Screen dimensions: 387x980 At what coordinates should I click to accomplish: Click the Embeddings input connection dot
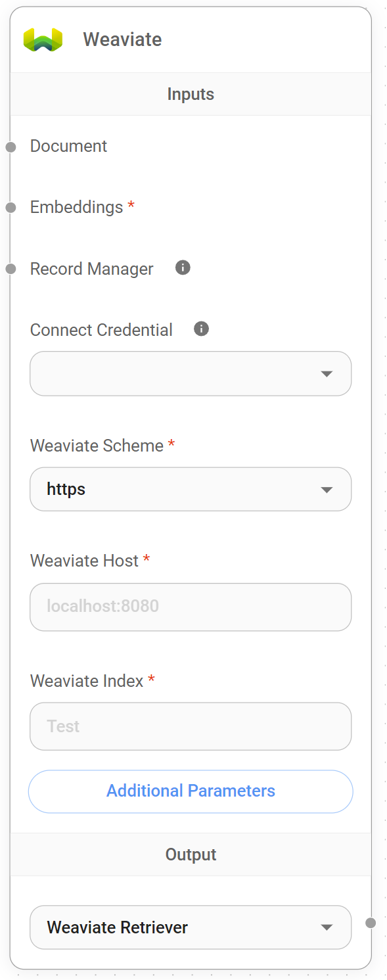point(11,208)
